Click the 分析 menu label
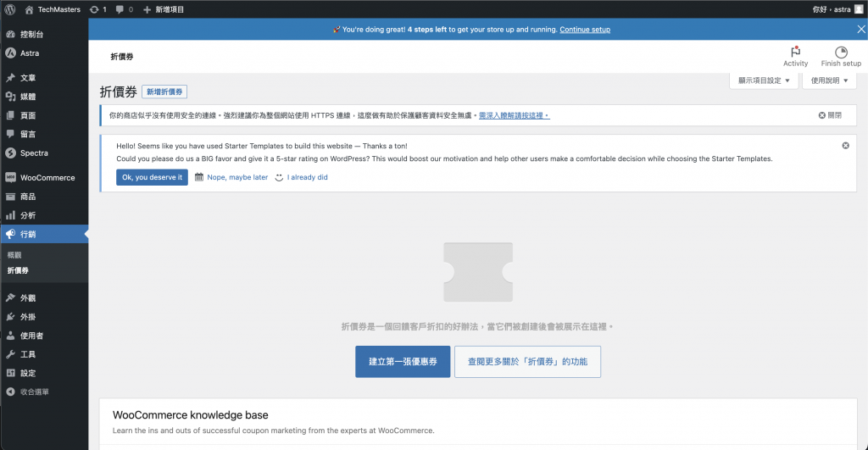The image size is (868, 450). coord(28,215)
